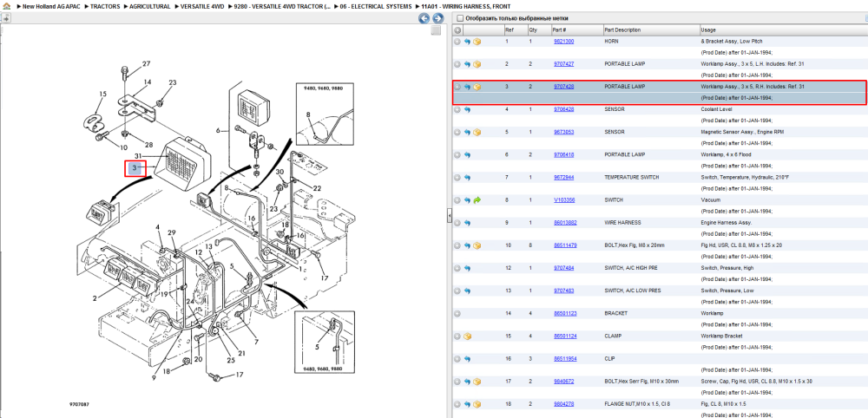Go to the previous diagram with left arrow

424,18
